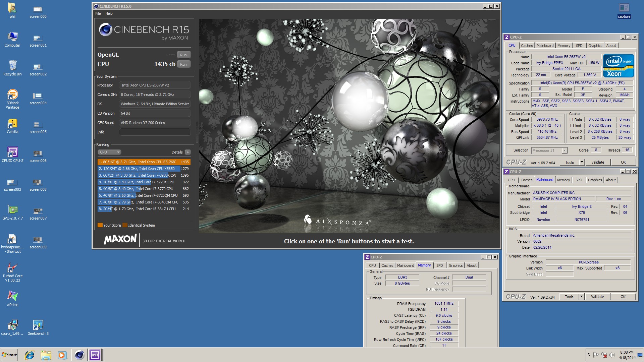Open CPU tab in Mainboard CPU-Z window

(x=512, y=180)
